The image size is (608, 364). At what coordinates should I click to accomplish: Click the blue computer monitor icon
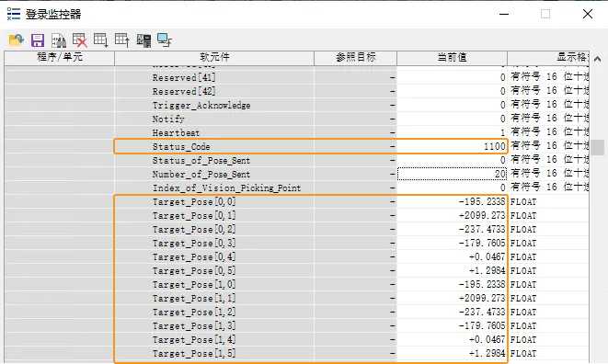(x=165, y=40)
